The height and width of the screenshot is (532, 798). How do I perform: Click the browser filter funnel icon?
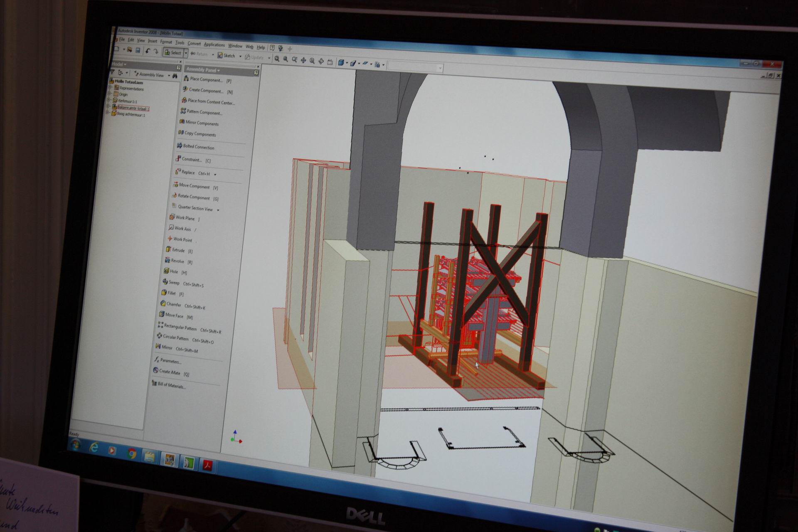coord(112,72)
